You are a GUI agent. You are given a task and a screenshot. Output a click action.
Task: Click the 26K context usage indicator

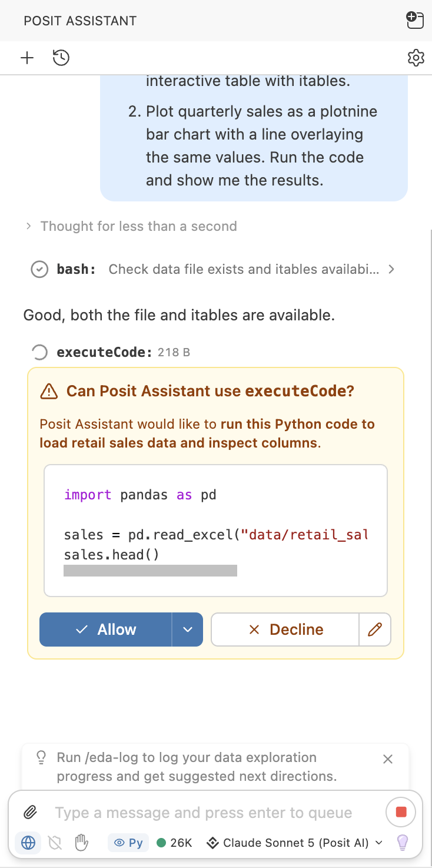(x=174, y=843)
